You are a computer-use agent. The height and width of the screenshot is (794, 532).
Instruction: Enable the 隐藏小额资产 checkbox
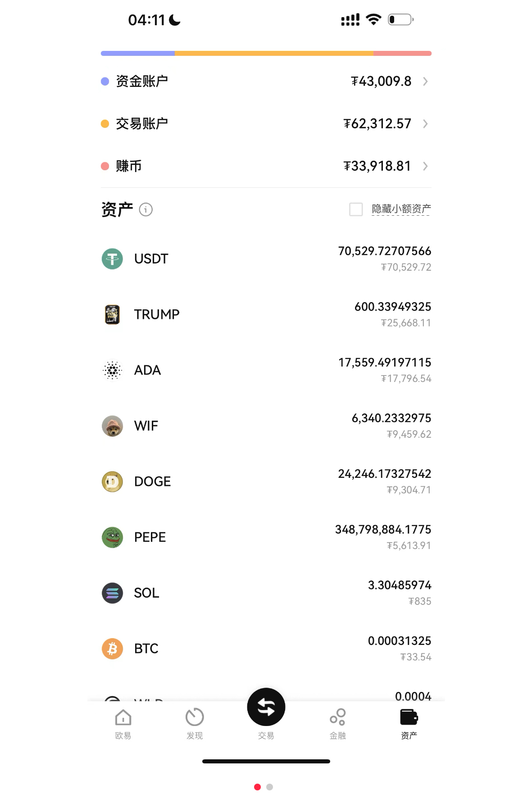click(x=356, y=209)
